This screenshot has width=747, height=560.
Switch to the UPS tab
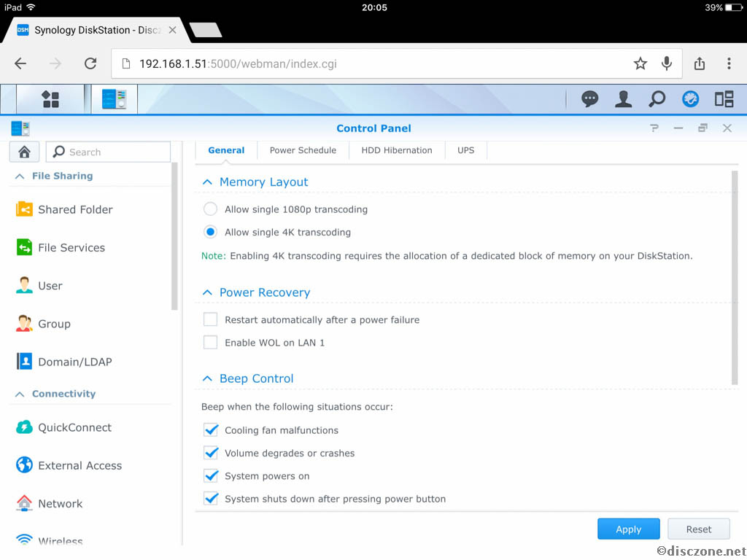coord(466,150)
